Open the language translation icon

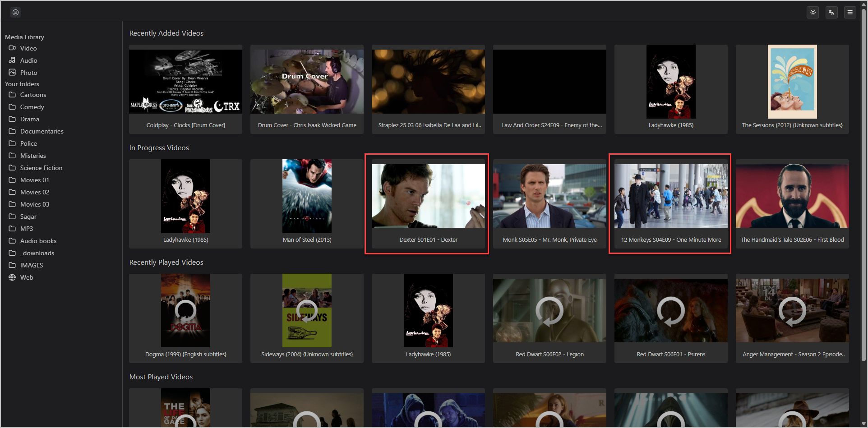point(831,12)
